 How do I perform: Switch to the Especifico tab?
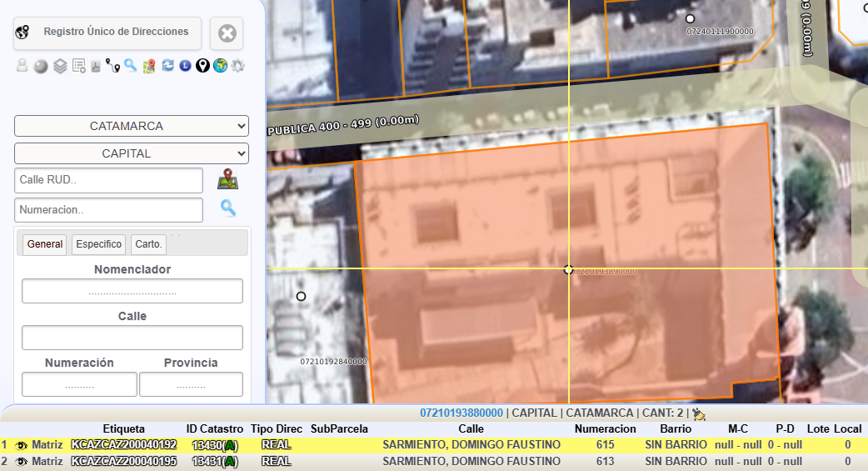pyautogui.click(x=98, y=244)
